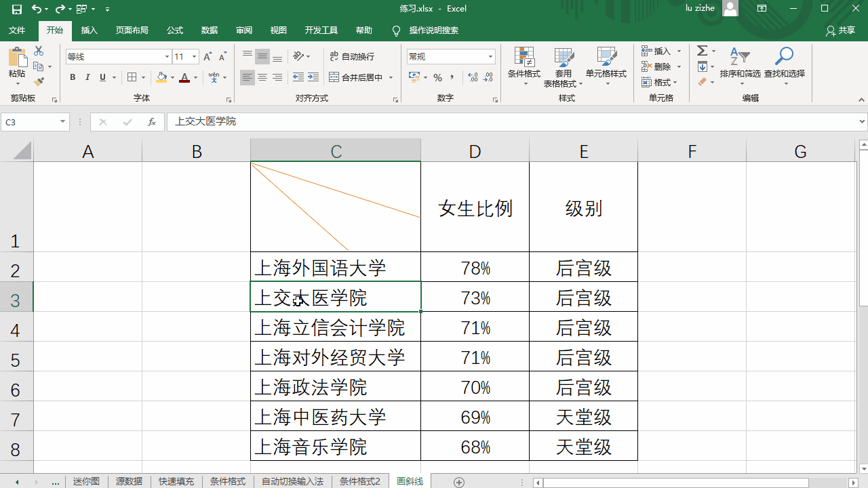Open Sort and Filter (排序和筛选)
This screenshot has height=488, width=868.
pos(740,66)
